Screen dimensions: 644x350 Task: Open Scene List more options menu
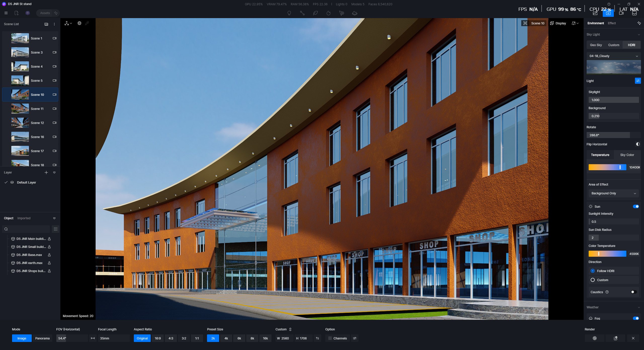pos(54,24)
